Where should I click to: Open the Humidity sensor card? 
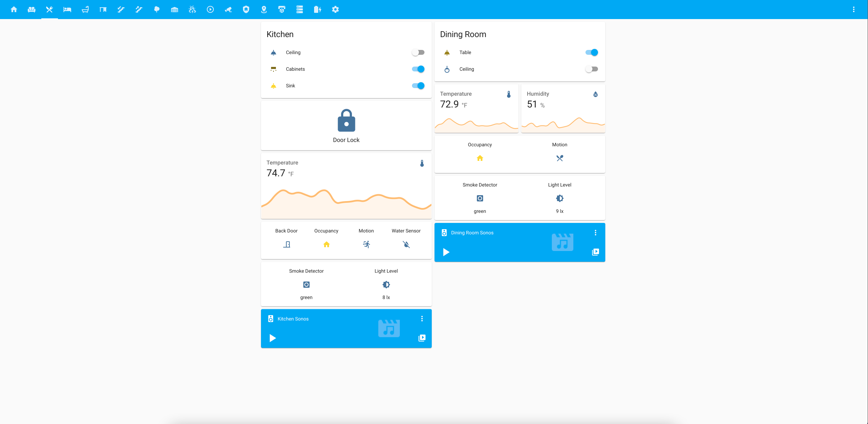coord(563,108)
